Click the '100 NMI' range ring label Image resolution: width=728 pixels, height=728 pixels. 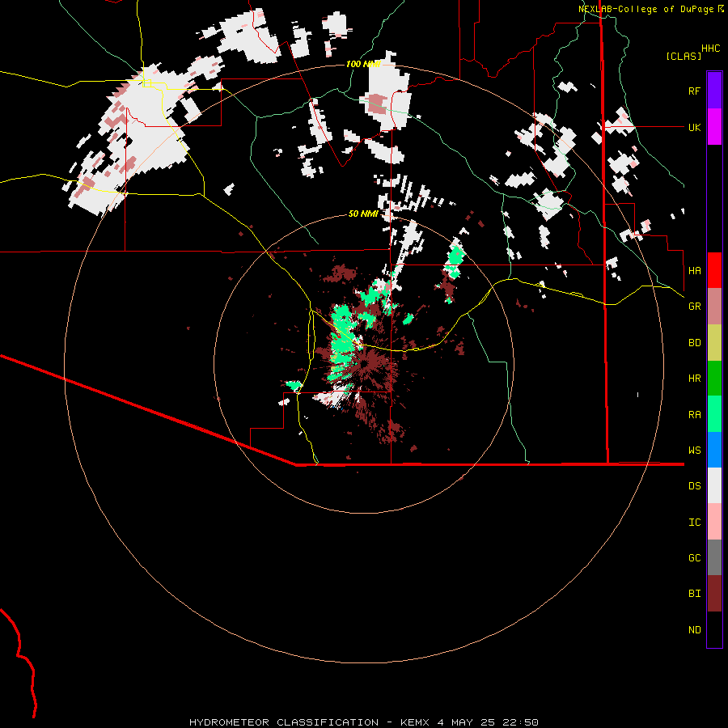(x=363, y=64)
